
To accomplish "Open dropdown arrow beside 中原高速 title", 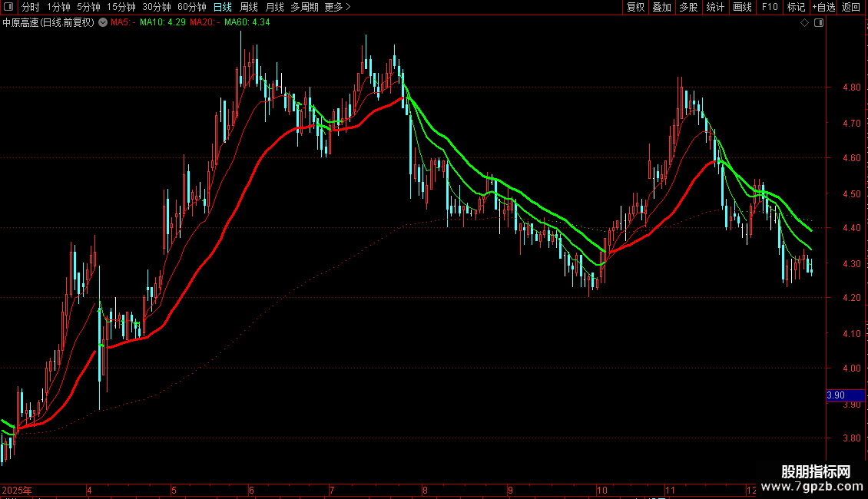I will 103,22.
